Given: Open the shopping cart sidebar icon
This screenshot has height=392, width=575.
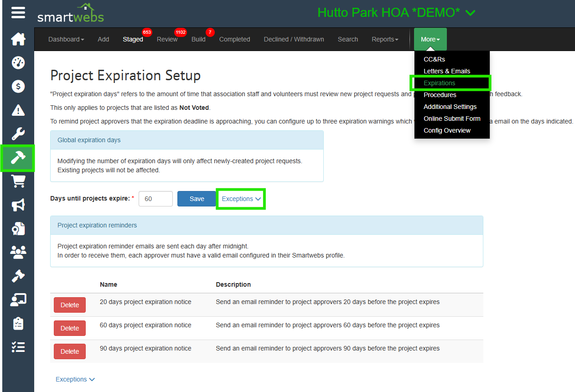Looking at the screenshot, I should [18, 181].
